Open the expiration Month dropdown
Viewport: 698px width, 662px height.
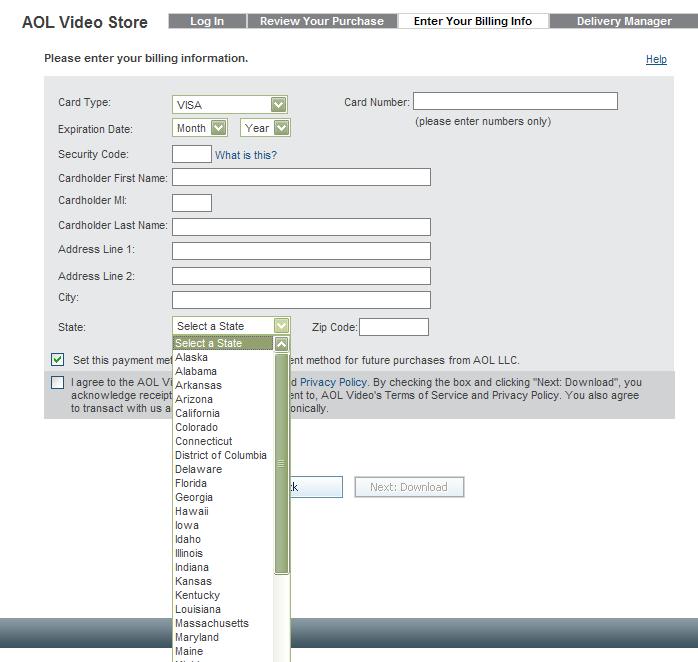click(200, 128)
